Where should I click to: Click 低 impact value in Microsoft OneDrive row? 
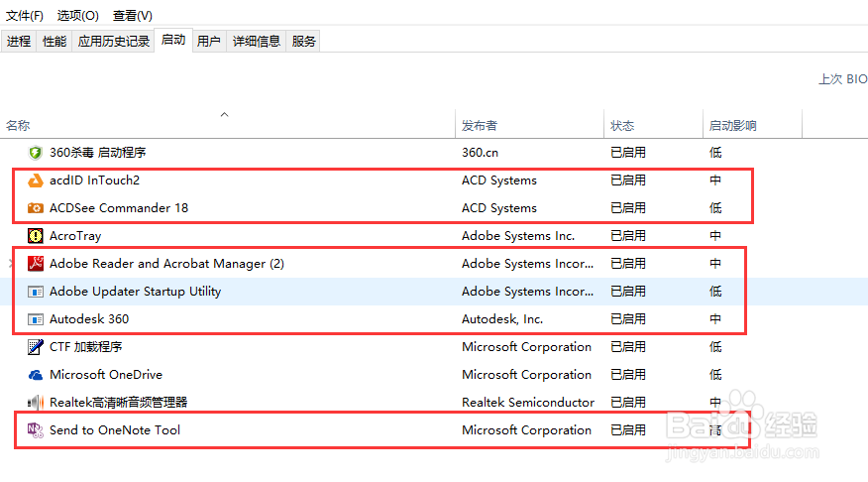click(x=715, y=375)
